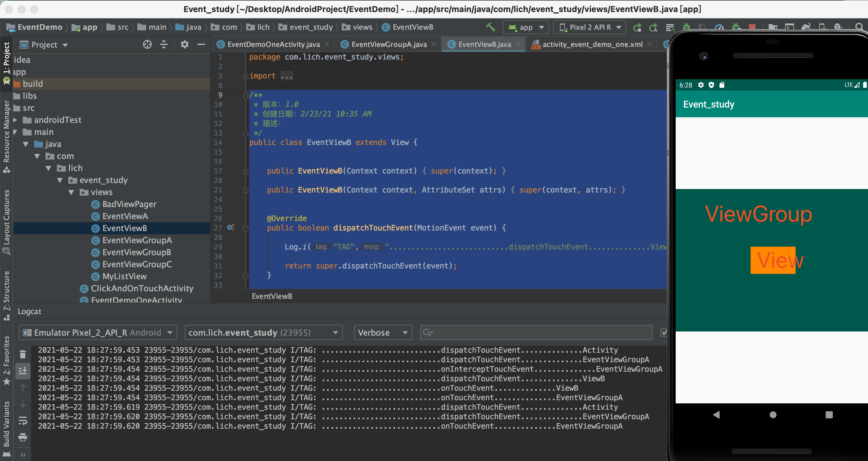Open the Pixel 2 API R device dropdown
The width and height of the screenshot is (868, 461).
coord(589,27)
